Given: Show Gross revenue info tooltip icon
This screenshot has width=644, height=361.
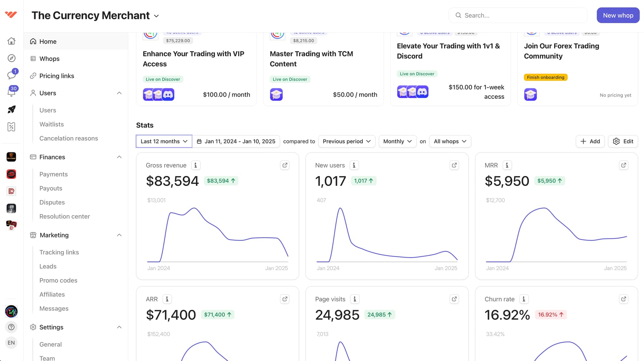Looking at the screenshot, I should pos(196,165).
